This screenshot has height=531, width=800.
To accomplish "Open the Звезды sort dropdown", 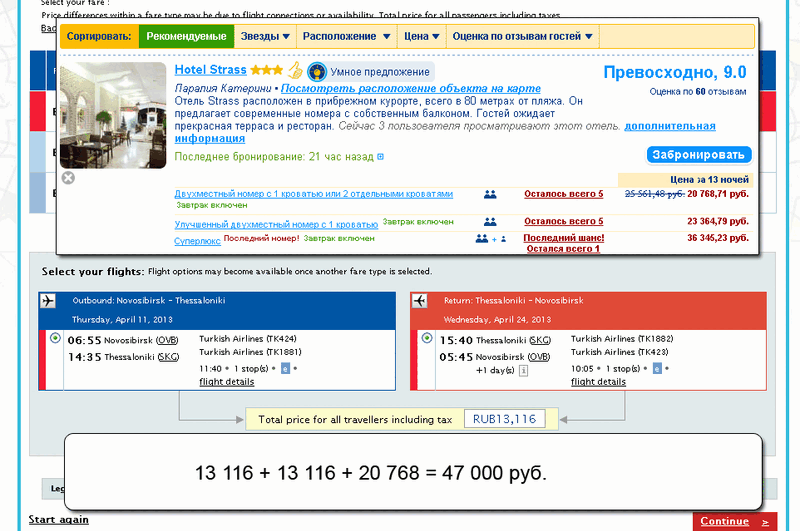I will pyautogui.click(x=265, y=36).
